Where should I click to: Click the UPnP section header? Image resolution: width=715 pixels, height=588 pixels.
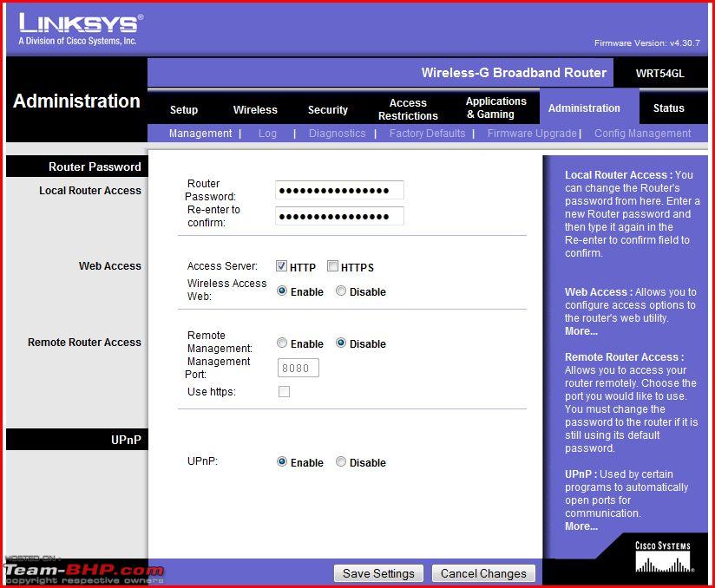[x=126, y=440]
